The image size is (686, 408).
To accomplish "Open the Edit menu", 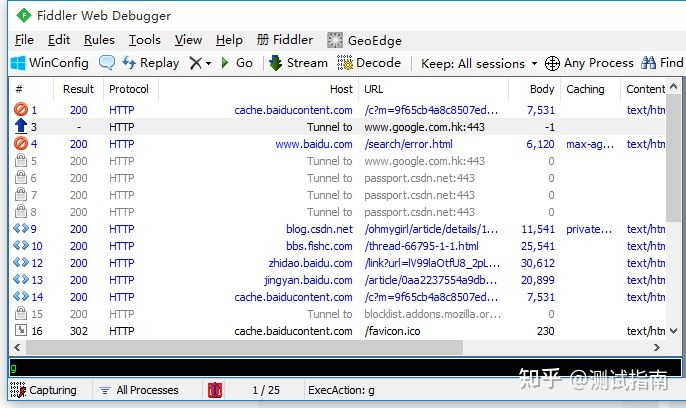I will coord(59,40).
